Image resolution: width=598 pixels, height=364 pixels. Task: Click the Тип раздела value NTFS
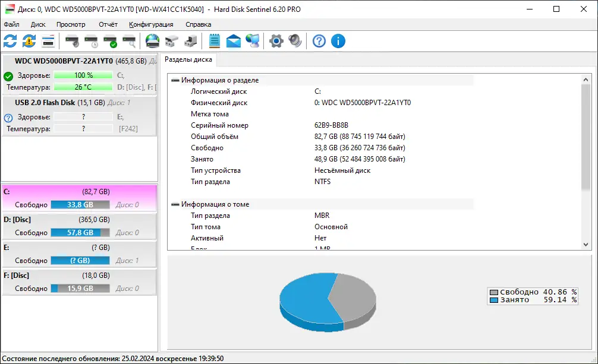point(322,182)
